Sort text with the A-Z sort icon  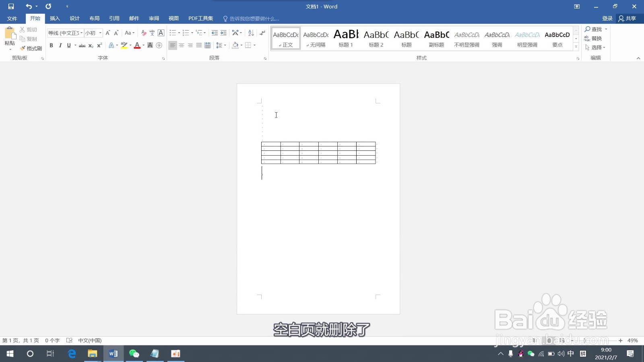pos(251,33)
